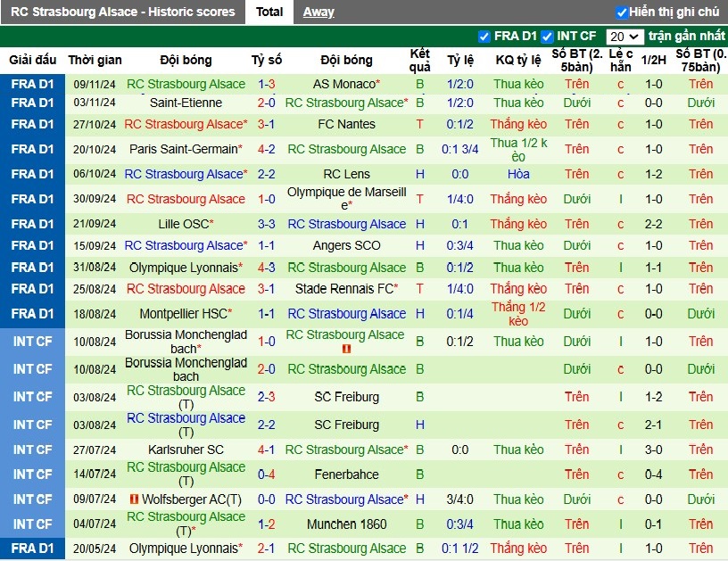Click Thắng 1/2 kèo in the Montpellier row

pos(518,314)
